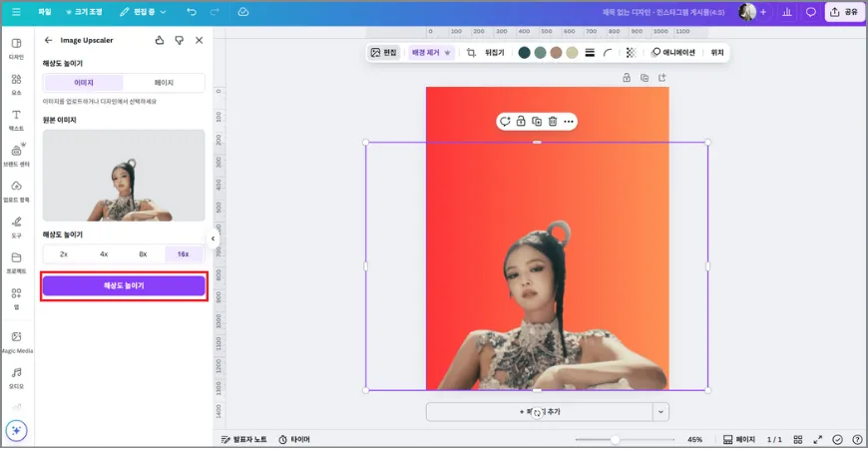
Task: Click the 배경 제거 background remover
Action: click(x=430, y=53)
